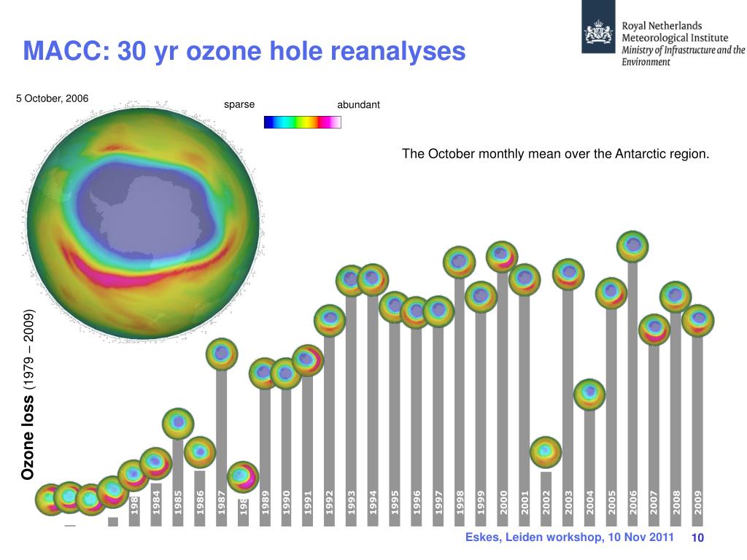The image size is (747, 560).
Task: Select the ozone globe thumbnail above the 2002 bar
Action: coord(546,452)
